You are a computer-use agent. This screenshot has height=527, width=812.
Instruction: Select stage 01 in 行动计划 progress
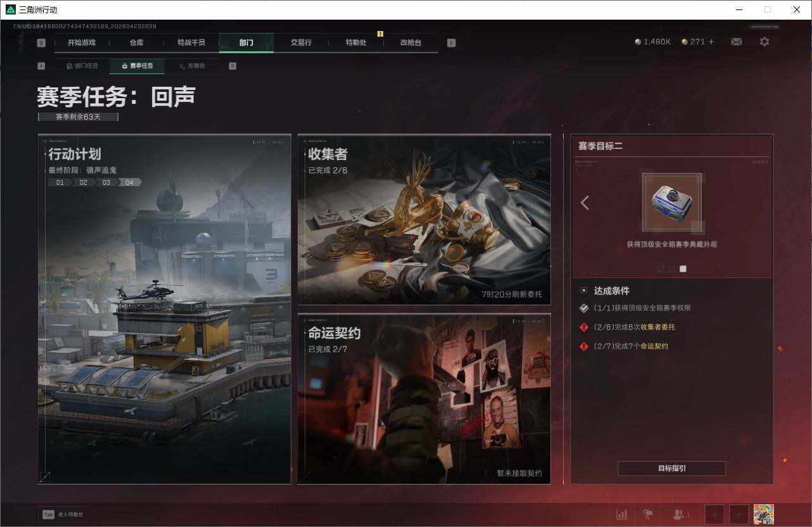pos(60,182)
